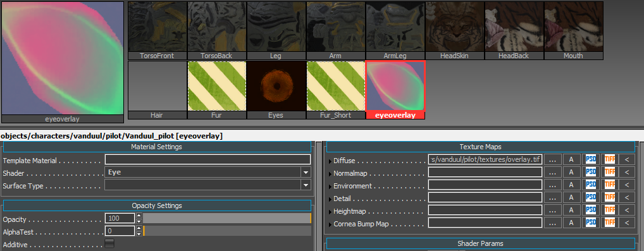The image size is (644, 251).
Task: Enable the Additive checkbox
Action: 109,243
